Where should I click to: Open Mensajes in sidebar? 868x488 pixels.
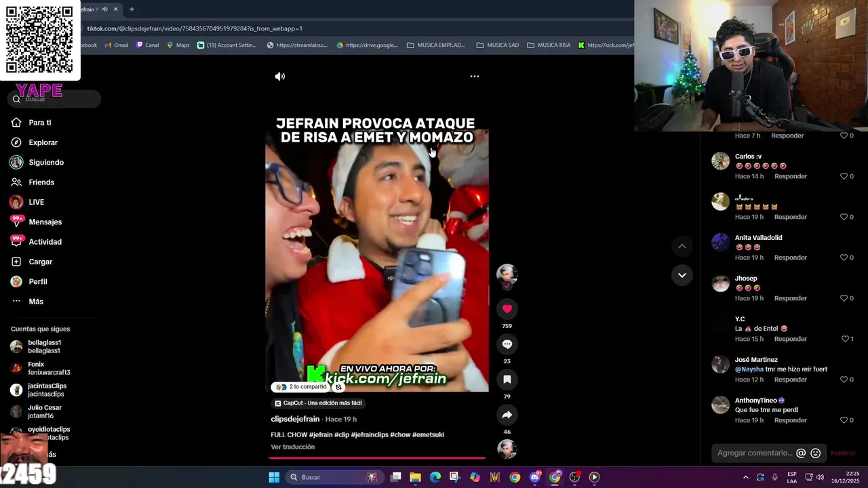pyautogui.click(x=45, y=222)
